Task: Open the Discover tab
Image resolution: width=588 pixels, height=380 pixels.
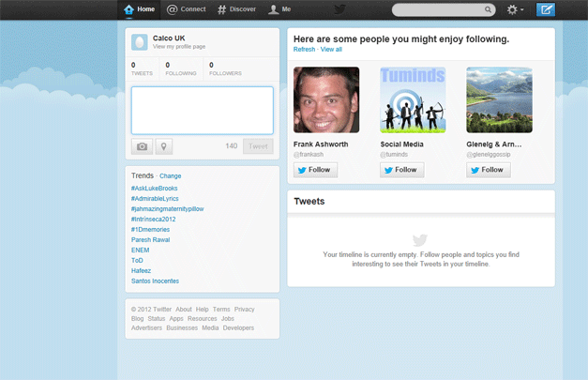Action: [x=236, y=9]
